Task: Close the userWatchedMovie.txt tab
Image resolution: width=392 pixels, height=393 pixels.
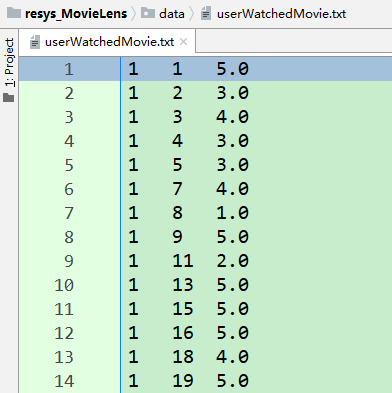Action: pyautogui.click(x=183, y=42)
